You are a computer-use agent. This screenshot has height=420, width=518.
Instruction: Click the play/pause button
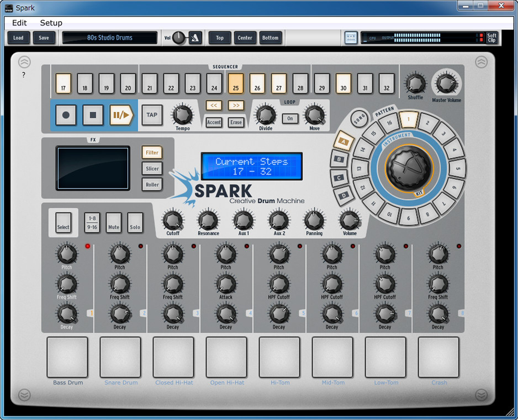click(x=121, y=115)
